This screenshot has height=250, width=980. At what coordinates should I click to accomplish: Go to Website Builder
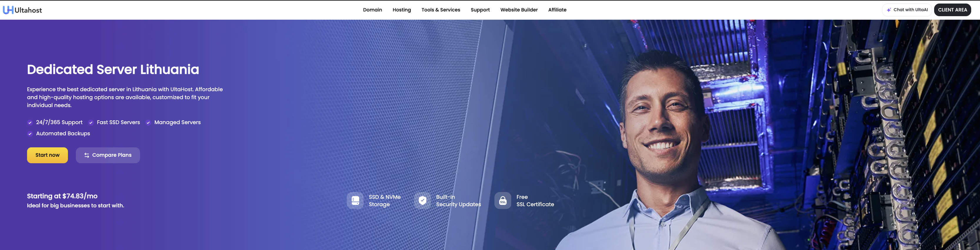coord(519,10)
